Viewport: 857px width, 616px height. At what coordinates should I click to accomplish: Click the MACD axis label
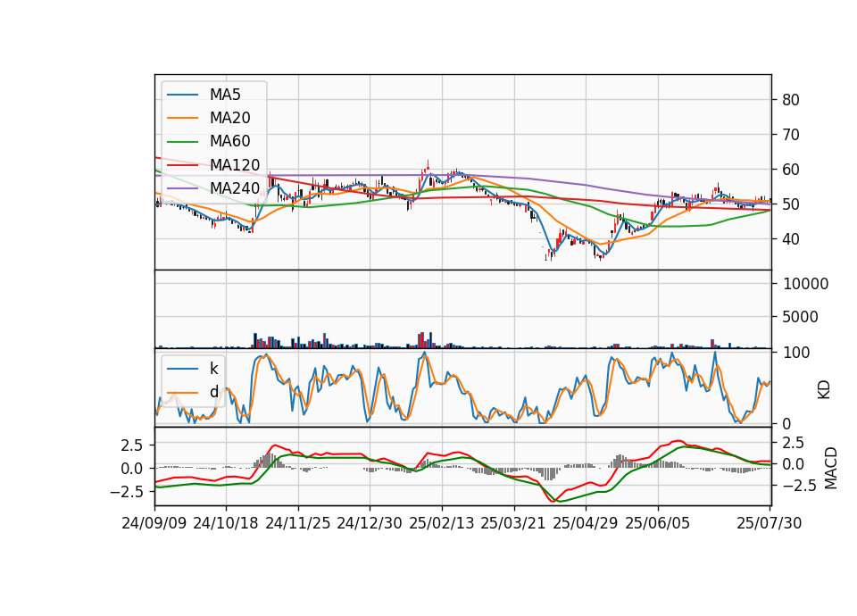831,468
